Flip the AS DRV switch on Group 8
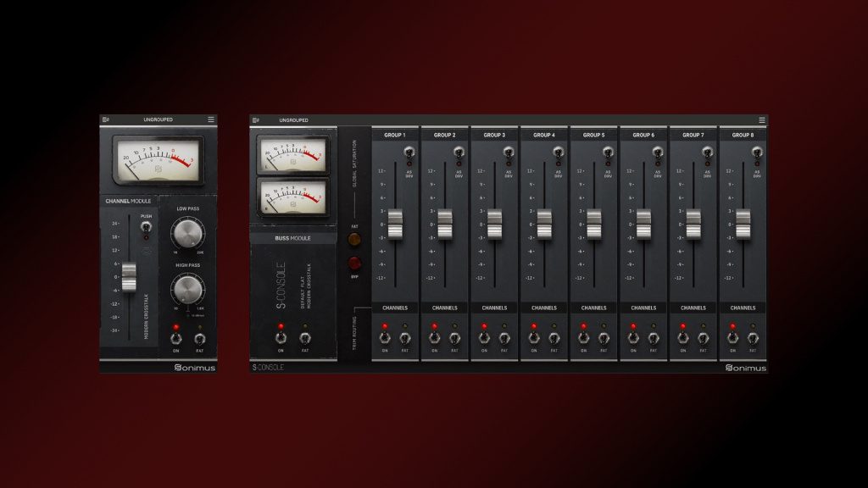 click(x=757, y=152)
